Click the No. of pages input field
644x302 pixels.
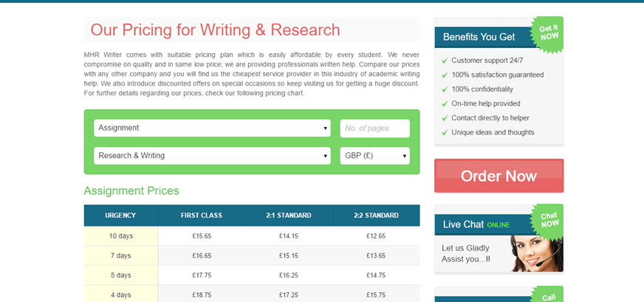click(x=374, y=128)
